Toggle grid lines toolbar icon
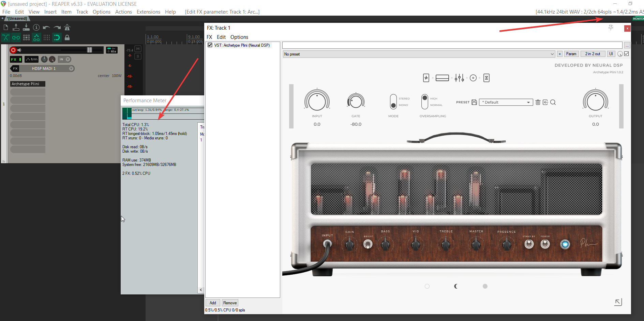Screen dimensions: 644x321 point(47,37)
